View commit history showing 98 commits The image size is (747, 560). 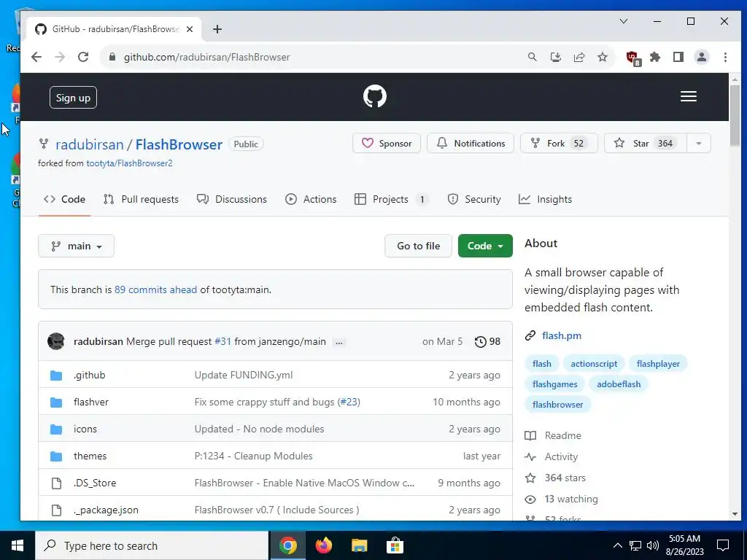[x=488, y=342]
